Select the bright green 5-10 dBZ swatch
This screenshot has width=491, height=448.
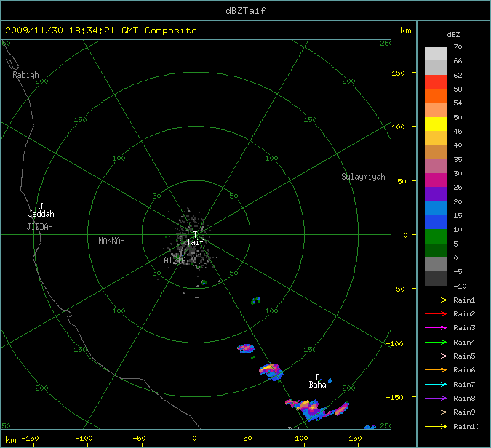point(436,236)
